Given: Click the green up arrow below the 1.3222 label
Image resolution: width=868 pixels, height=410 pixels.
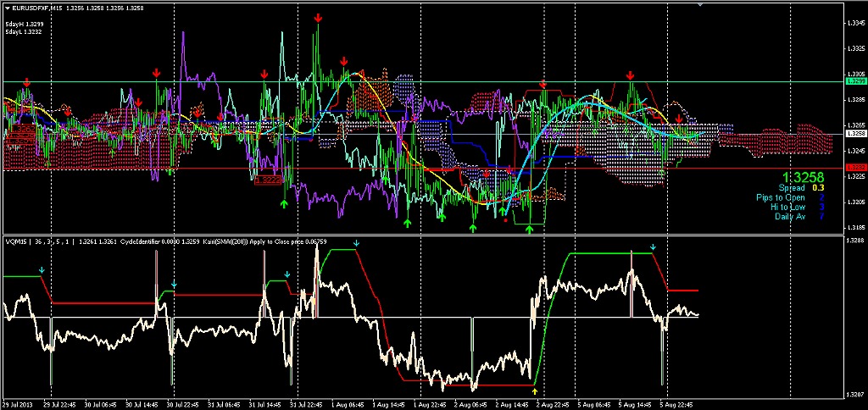Looking at the screenshot, I should click(x=284, y=203).
